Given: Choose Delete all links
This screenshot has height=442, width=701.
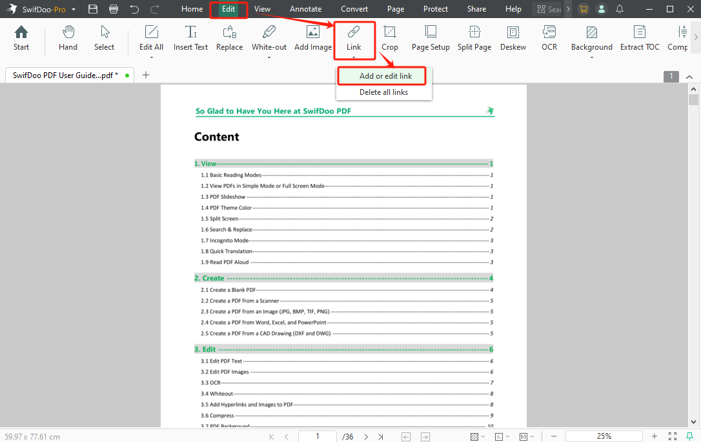Looking at the screenshot, I should [384, 92].
